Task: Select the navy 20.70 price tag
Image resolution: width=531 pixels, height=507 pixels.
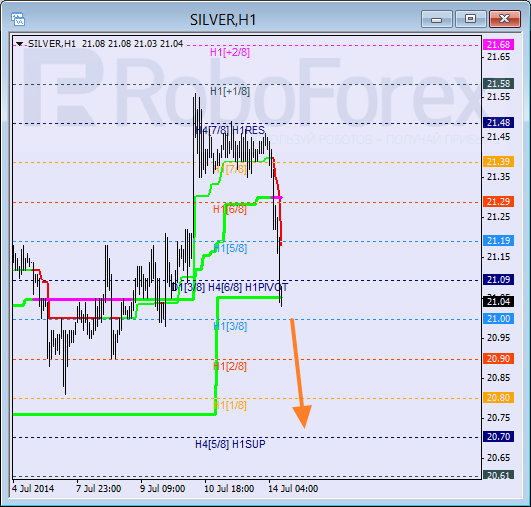Action: click(x=498, y=437)
